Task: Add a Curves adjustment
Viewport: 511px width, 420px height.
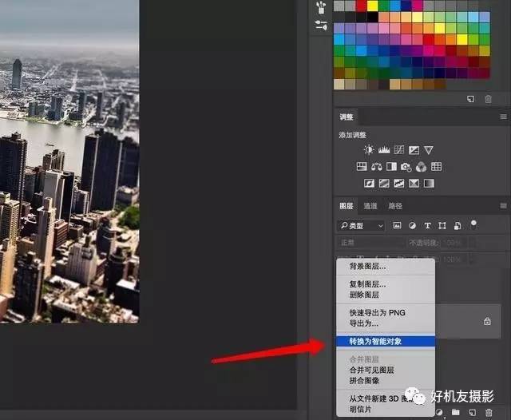Action: pyautogui.click(x=399, y=150)
